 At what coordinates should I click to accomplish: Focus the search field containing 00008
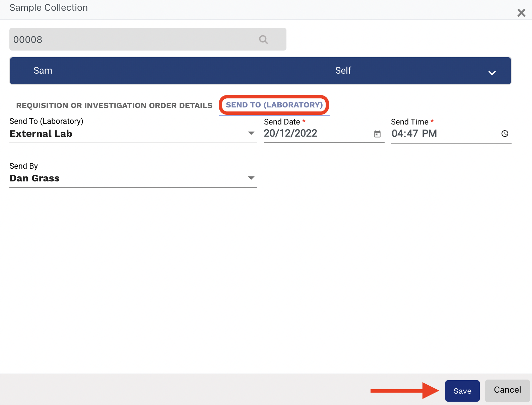pos(134,39)
